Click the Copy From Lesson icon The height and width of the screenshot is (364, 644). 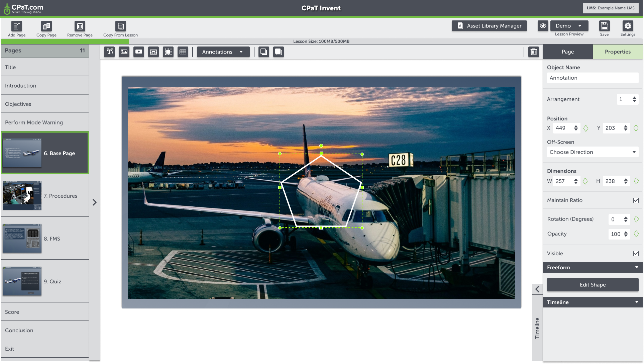pos(120,26)
